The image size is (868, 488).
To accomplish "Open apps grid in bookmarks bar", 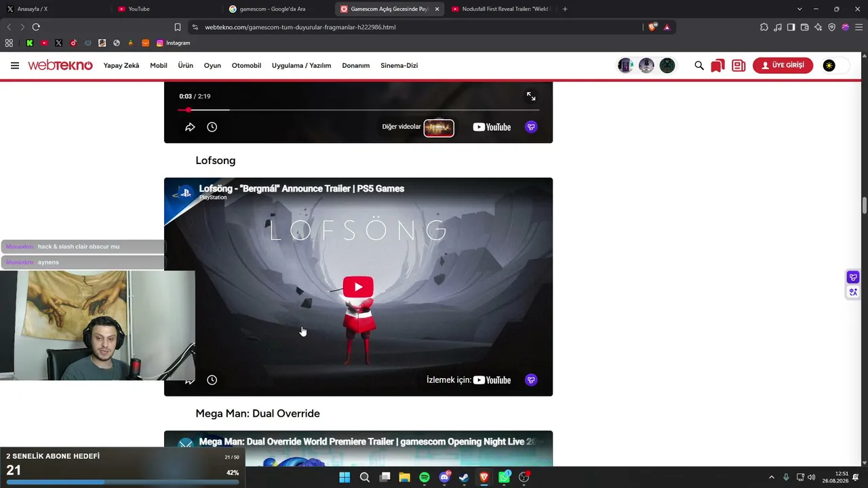I will (x=9, y=43).
